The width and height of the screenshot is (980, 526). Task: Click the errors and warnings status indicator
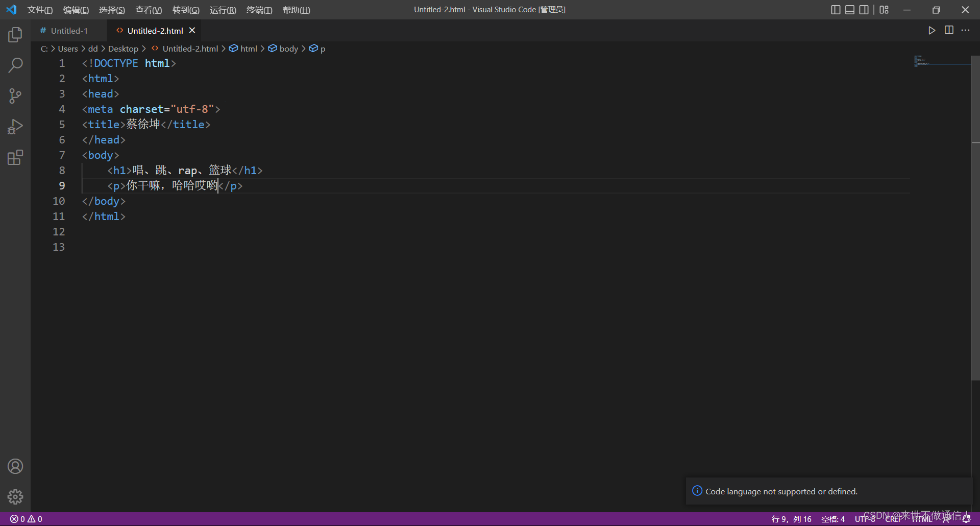[x=26, y=519]
